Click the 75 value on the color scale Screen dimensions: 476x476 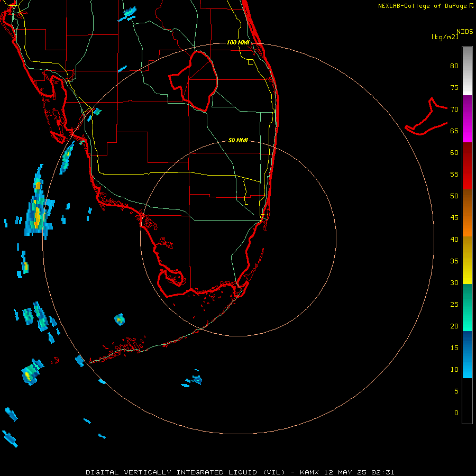pos(454,88)
